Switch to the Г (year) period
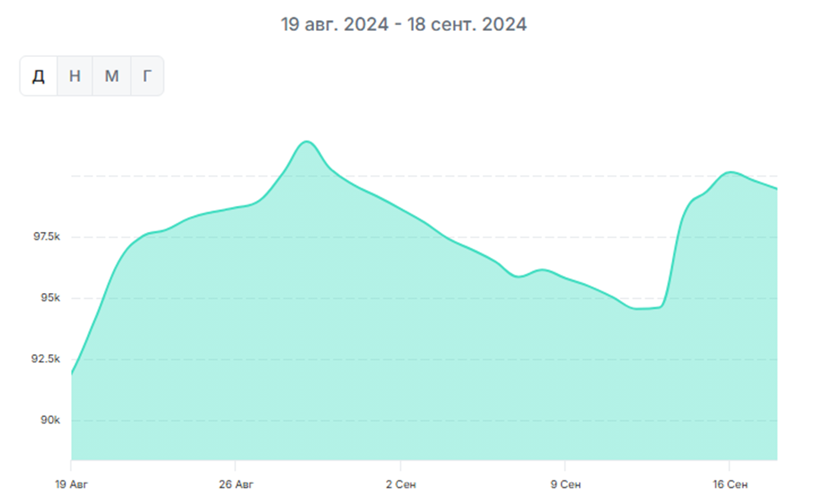816x504 pixels. tap(147, 76)
